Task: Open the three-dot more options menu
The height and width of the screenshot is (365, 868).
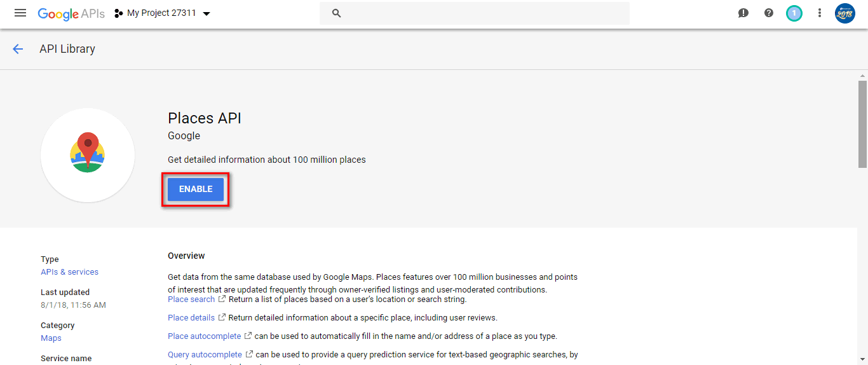Action: pyautogui.click(x=820, y=13)
